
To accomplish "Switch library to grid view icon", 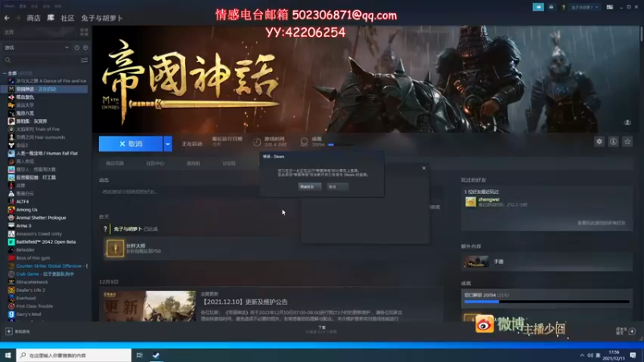I will click(x=85, y=32).
